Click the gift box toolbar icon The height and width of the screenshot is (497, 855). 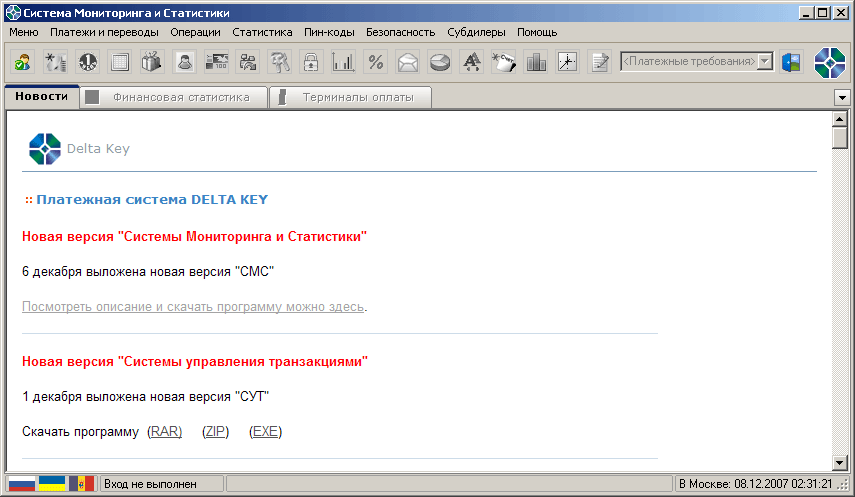pos(152,62)
